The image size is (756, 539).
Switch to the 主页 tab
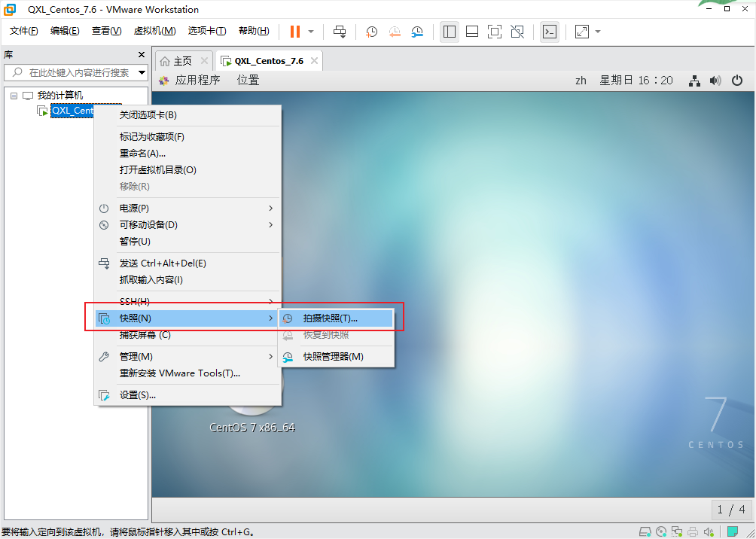183,61
